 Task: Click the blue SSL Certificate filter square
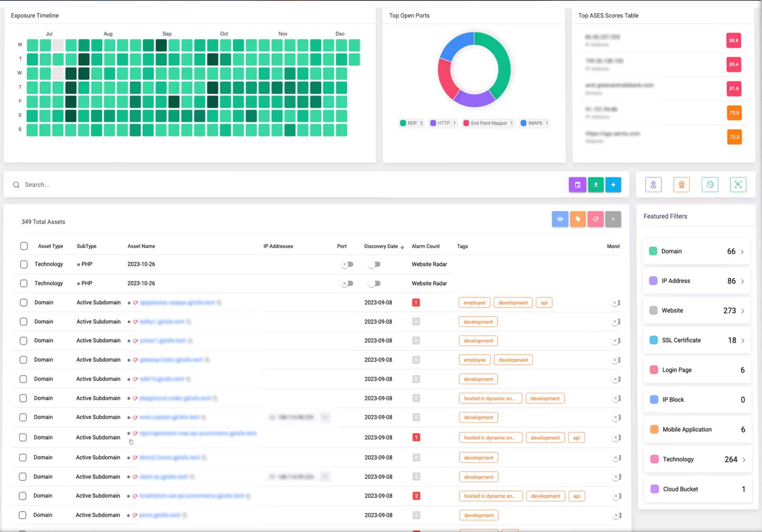[654, 340]
